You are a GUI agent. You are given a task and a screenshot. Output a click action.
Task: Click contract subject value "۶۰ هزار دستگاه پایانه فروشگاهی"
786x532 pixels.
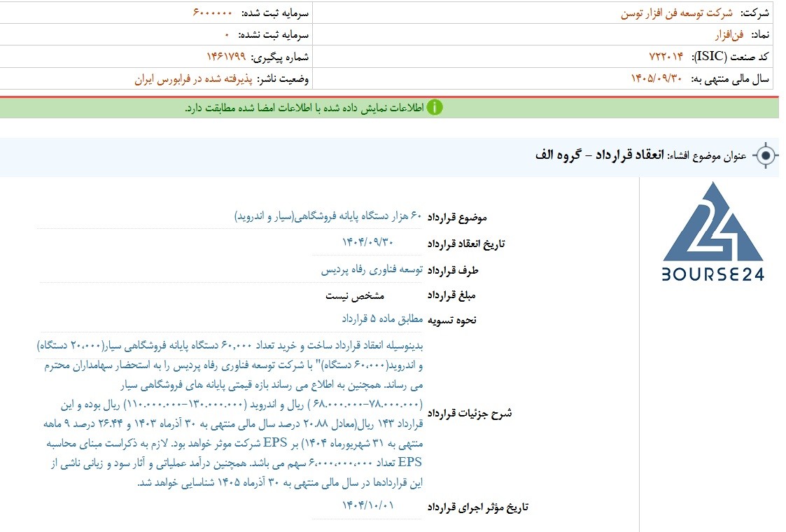358,216
